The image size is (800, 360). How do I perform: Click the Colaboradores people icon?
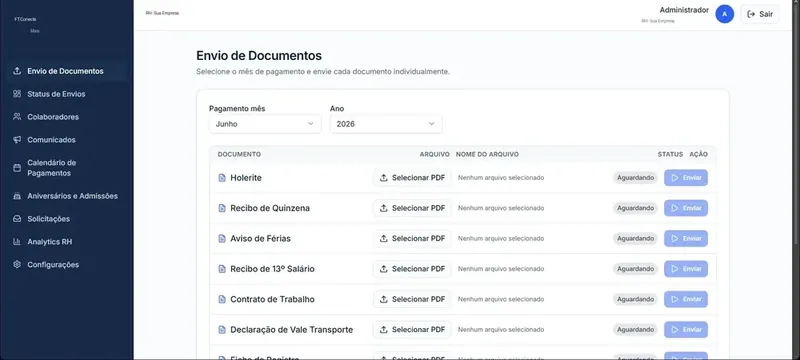point(17,117)
